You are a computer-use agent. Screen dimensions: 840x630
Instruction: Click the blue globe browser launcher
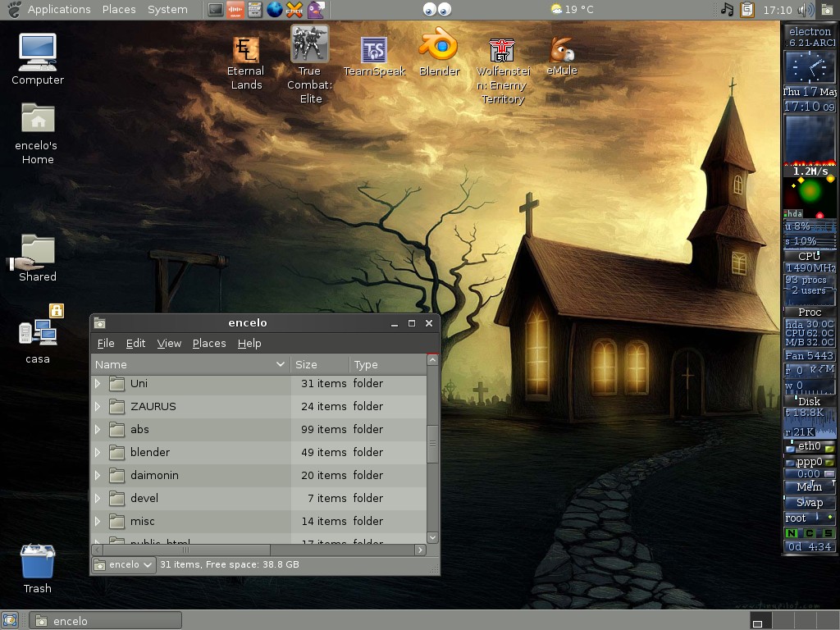[x=274, y=9]
